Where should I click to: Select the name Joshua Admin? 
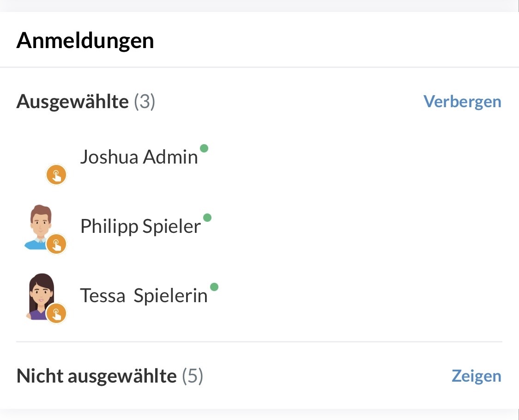pyautogui.click(x=139, y=158)
